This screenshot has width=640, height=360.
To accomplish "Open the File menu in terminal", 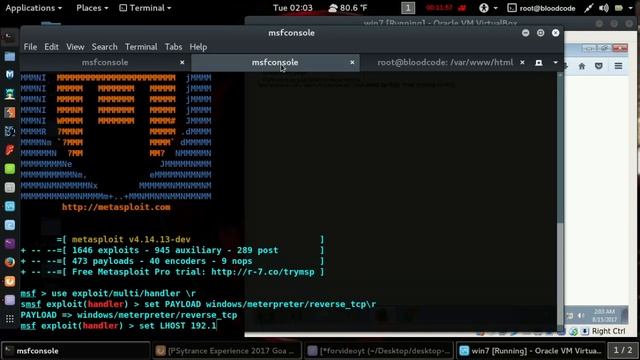I will point(30,47).
